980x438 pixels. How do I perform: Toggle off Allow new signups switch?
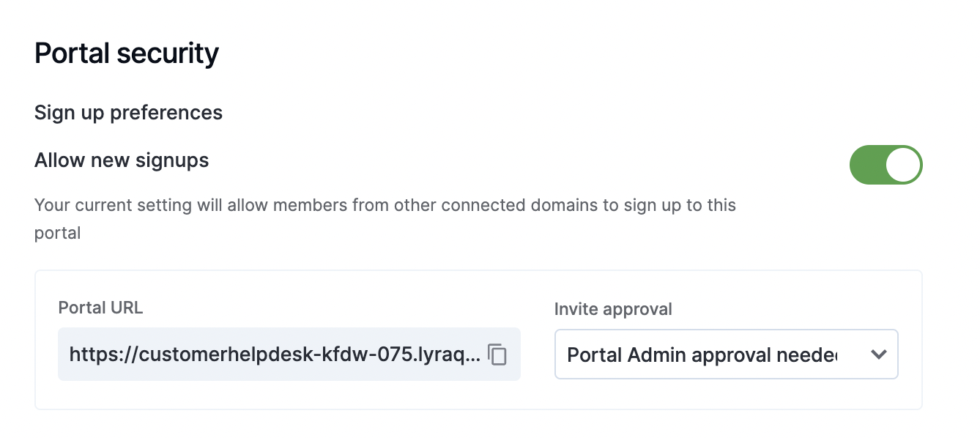pos(886,165)
